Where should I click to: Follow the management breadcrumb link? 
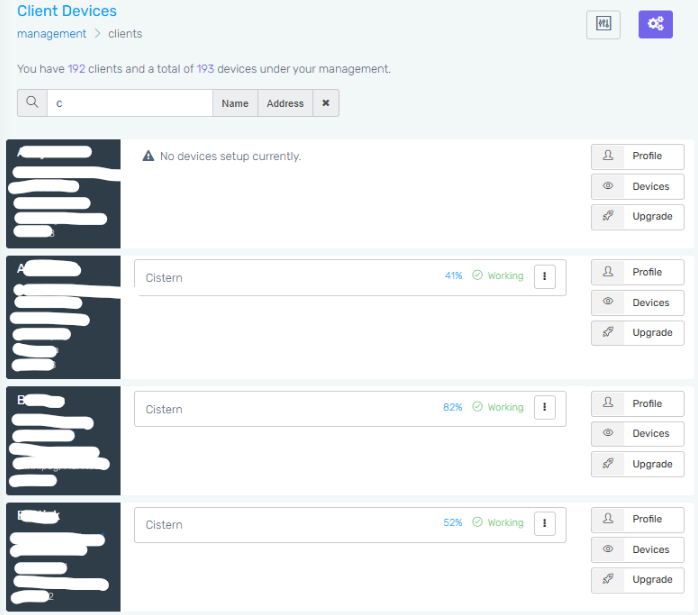pos(52,34)
